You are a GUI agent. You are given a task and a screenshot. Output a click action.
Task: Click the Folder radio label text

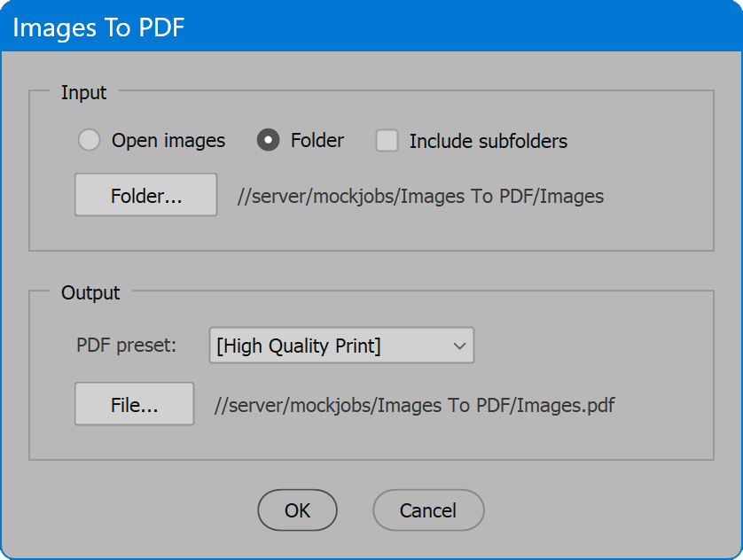click(x=317, y=140)
